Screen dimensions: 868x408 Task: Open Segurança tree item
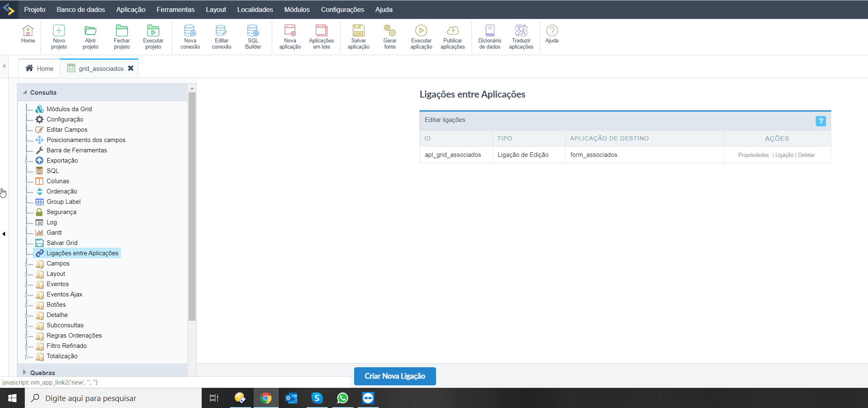61,212
